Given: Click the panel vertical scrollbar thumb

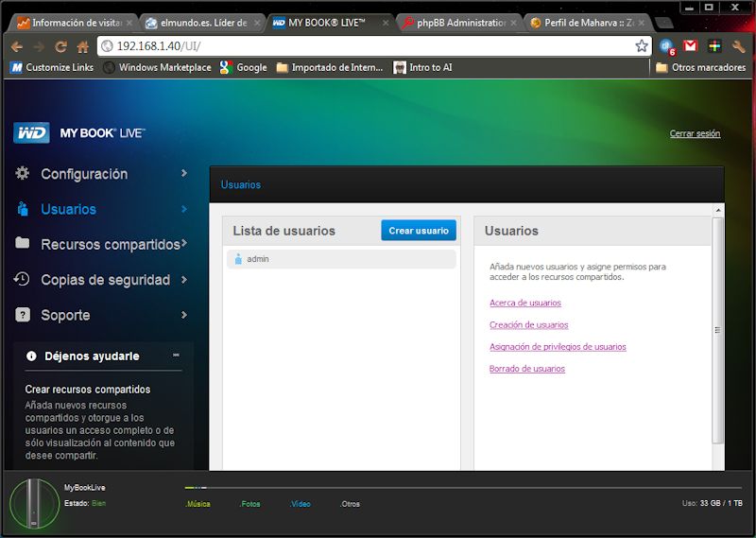Looking at the screenshot, I should 717,331.
